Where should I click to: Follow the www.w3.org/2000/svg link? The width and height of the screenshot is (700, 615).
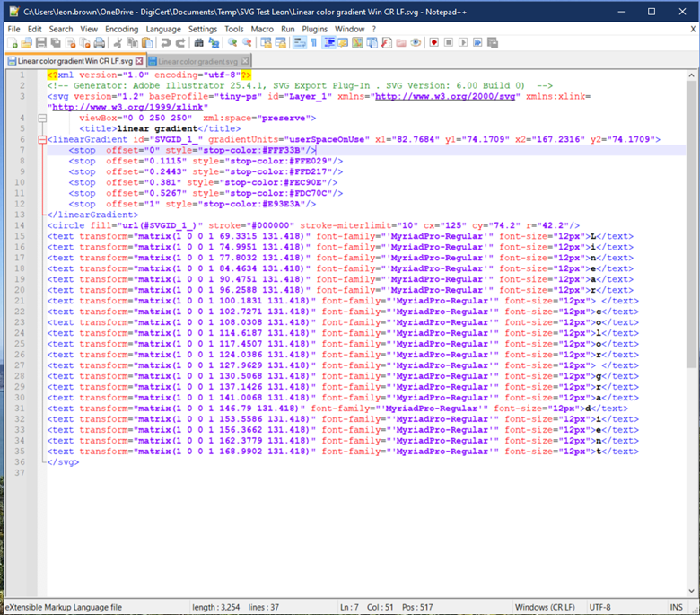444,96
